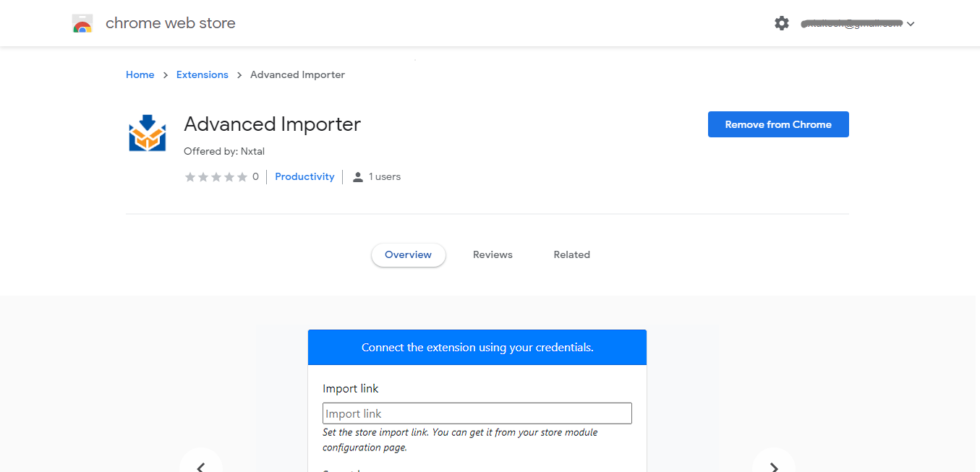Click the first rating star
Screen dimensions: 980x472
coord(190,177)
